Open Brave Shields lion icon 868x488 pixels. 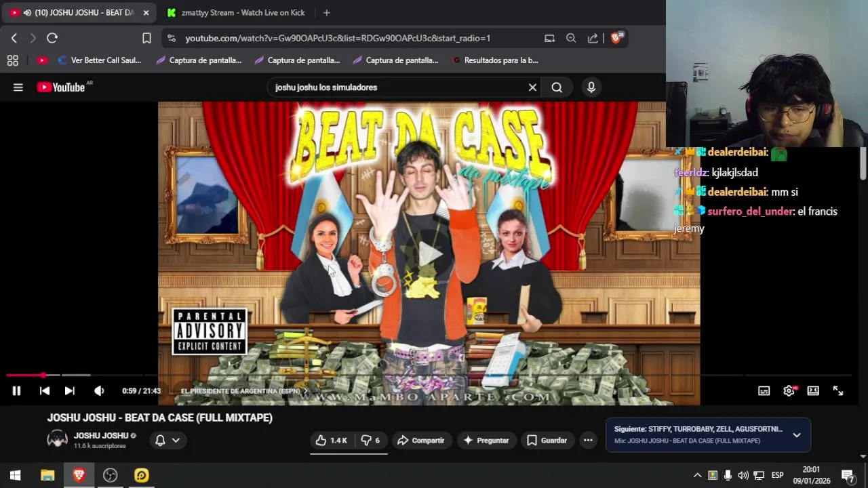click(x=616, y=38)
